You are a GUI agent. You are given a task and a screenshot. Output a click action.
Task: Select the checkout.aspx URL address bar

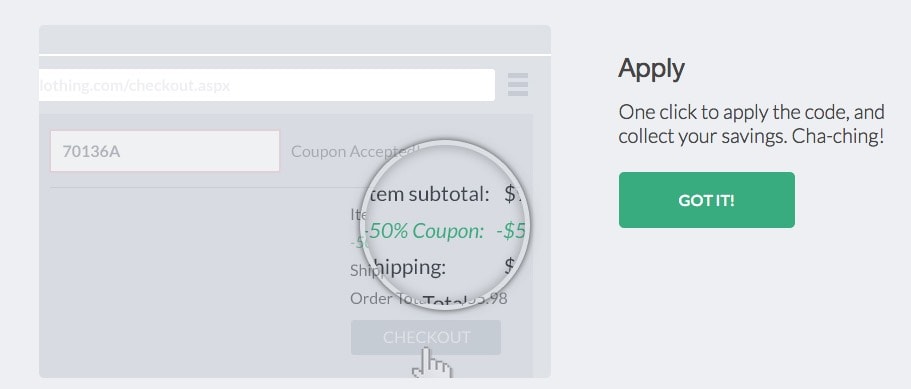click(267, 85)
